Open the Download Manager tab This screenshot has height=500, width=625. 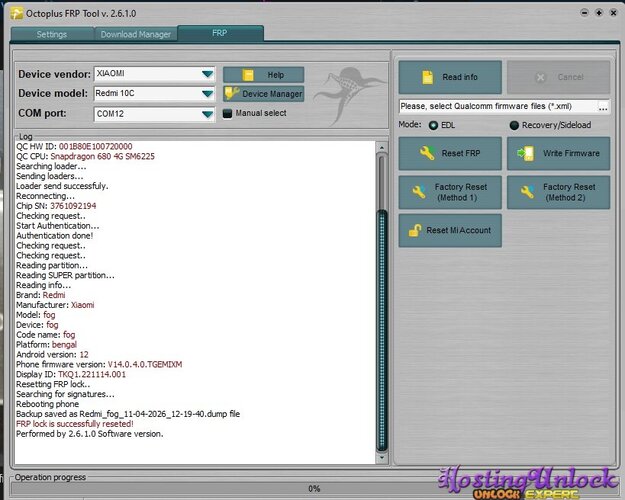135,34
